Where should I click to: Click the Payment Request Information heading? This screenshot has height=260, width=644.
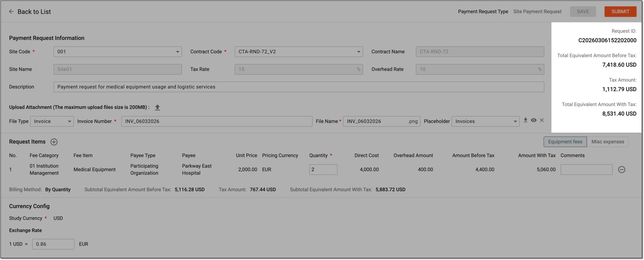(x=47, y=38)
